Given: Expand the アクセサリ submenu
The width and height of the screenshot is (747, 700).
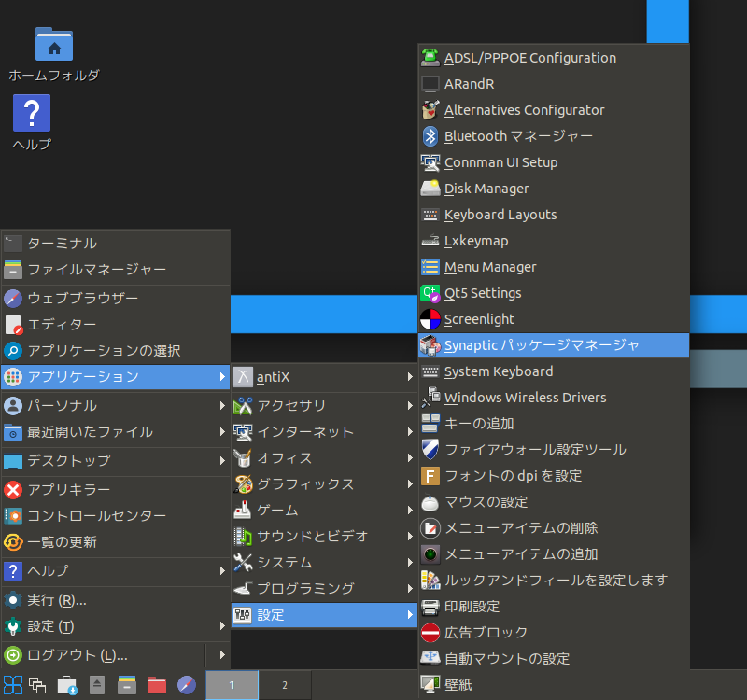Looking at the screenshot, I should [x=324, y=406].
